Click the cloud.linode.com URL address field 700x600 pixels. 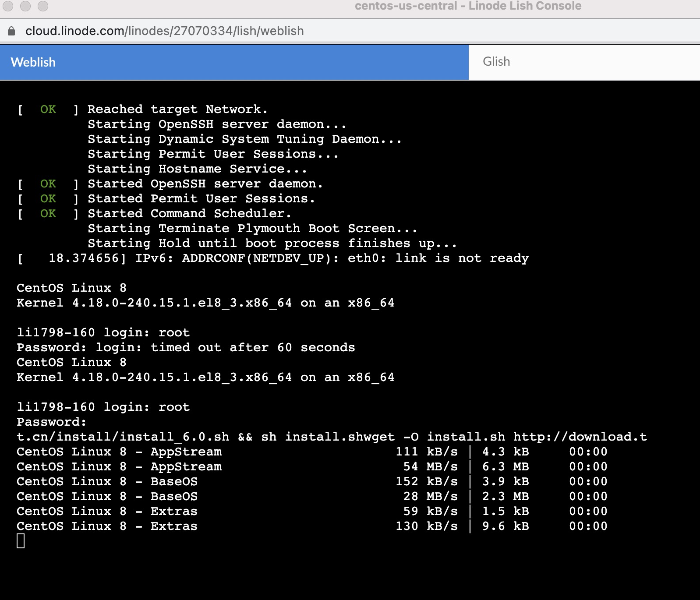pyautogui.click(x=164, y=31)
